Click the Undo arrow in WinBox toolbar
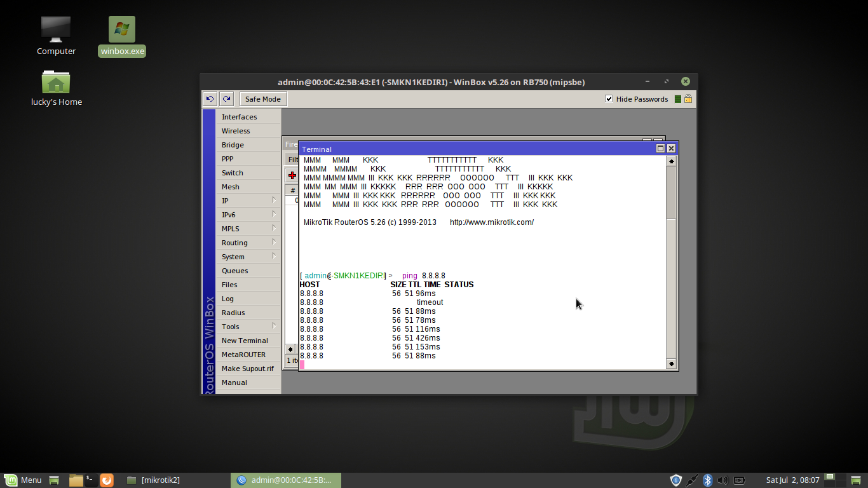 [x=210, y=98]
